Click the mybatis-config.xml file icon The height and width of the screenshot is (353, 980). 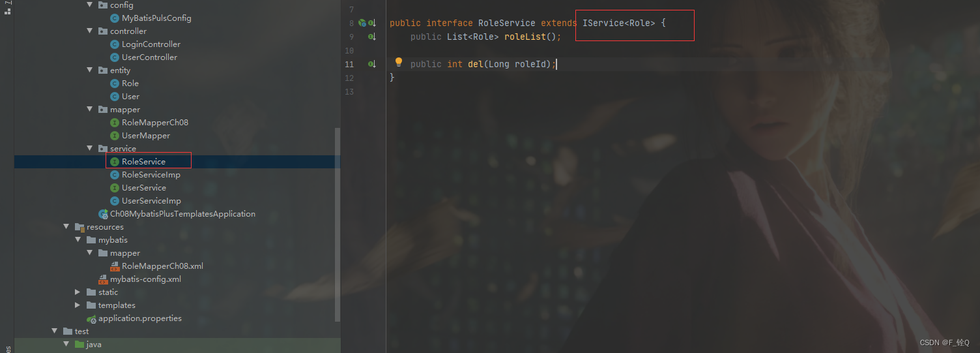pos(103,279)
